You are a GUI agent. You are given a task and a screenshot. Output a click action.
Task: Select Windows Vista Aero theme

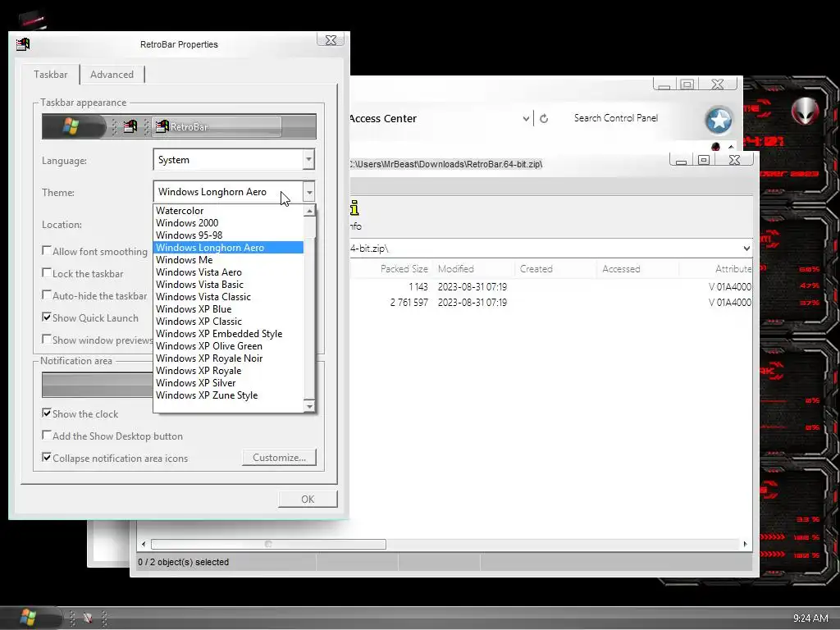[x=229, y=272]
